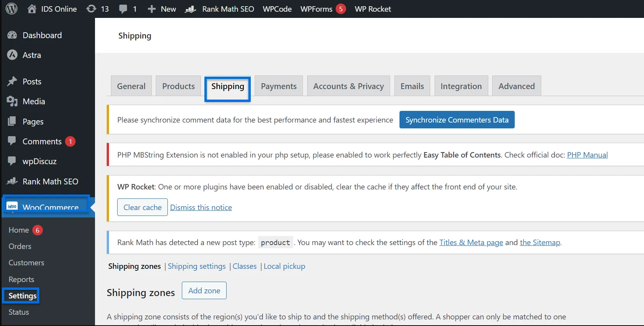This screenshot has width=644, height=326.
Task: Dismiss the WP Rocket notice
Action: tap(201, 207)
